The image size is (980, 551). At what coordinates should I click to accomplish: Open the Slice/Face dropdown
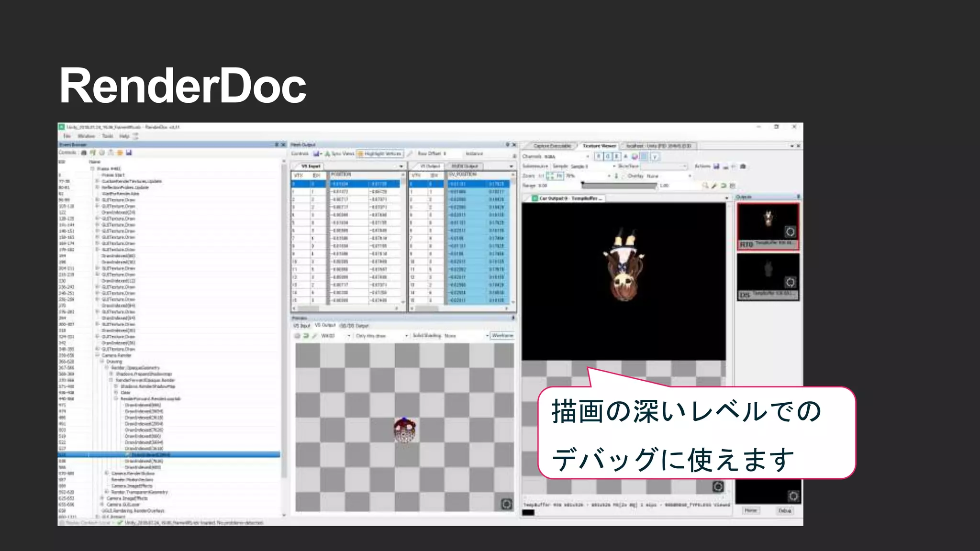point(664,166)
